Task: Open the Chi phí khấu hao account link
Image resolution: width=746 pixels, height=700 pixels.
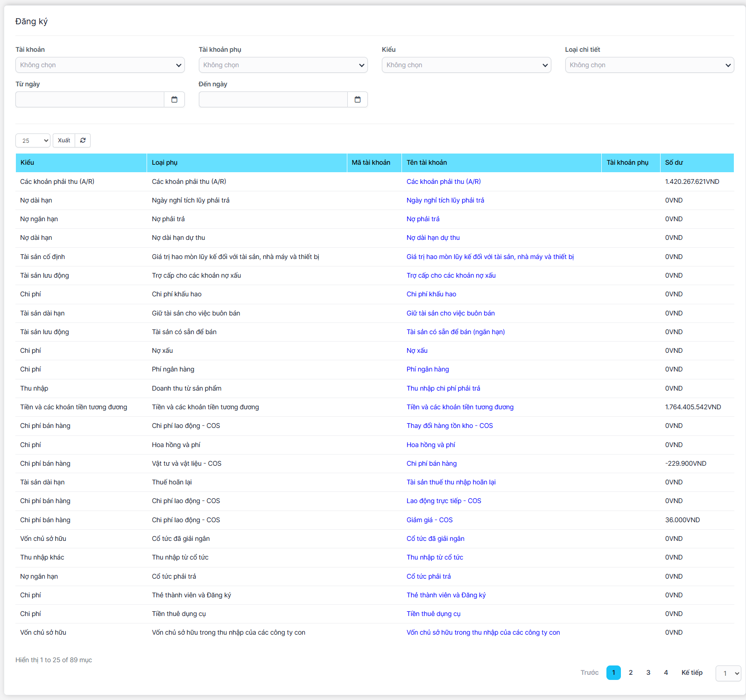Action: (x=431, y=294)
